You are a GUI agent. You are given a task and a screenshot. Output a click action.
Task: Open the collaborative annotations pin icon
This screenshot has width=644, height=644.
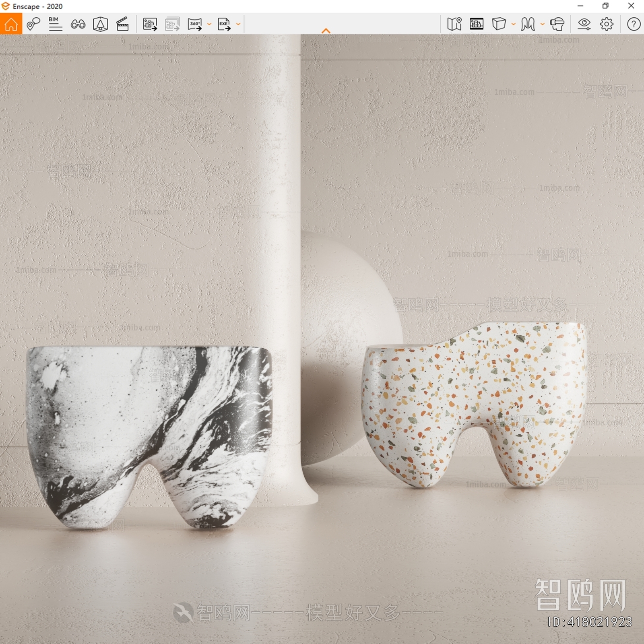click(33, 24)
